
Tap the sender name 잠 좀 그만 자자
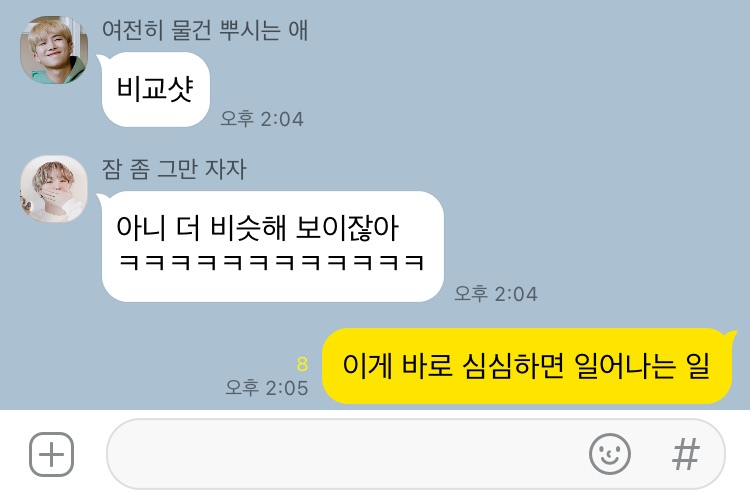(x=174, y=169)
